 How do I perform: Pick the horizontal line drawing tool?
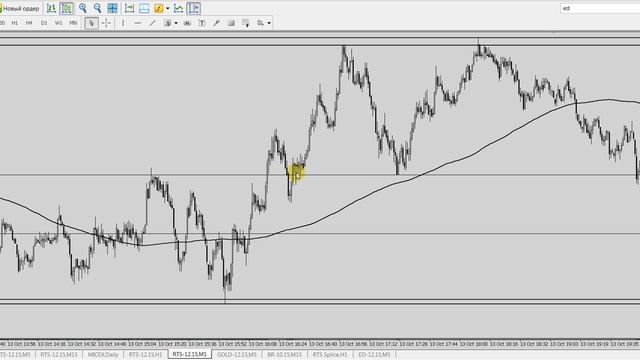pos(138,23)
